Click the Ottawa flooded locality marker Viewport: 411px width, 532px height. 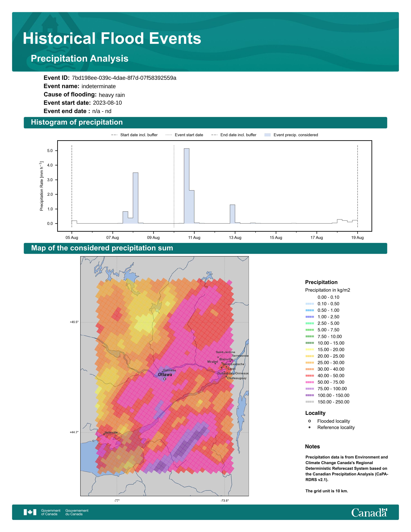click(165, 379)
